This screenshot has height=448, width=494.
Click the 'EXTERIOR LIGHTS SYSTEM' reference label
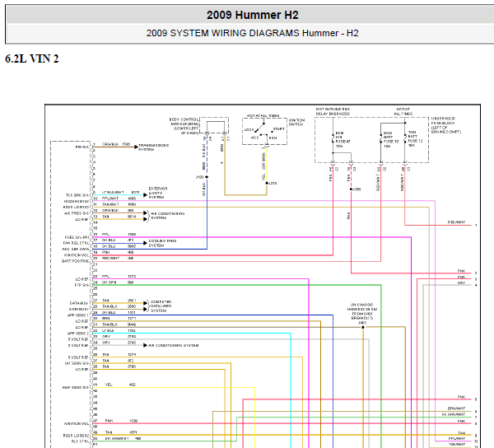[x=158, y=193]
